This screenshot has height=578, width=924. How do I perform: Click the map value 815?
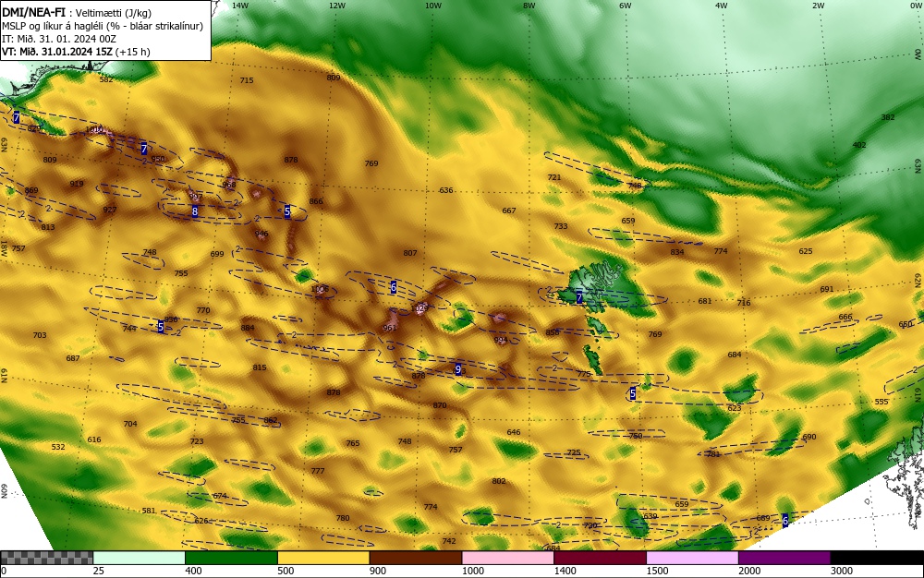(260, 367)
